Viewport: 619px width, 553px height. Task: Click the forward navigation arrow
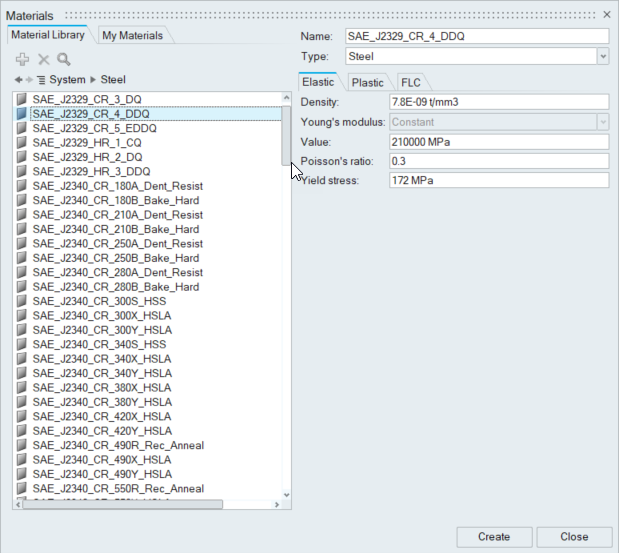coord(28,80)
